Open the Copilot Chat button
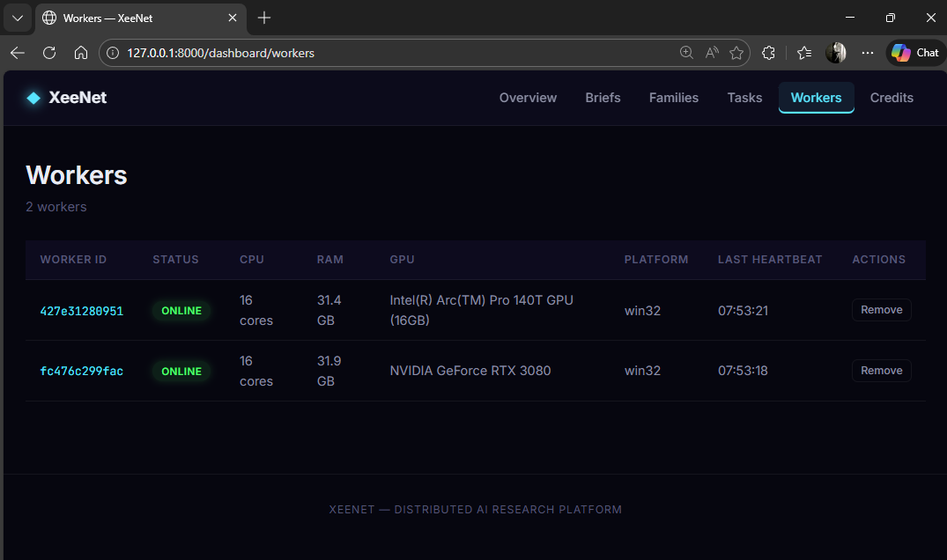The width and height of the screenshot is (947, 560). click(x=915, y=53)
